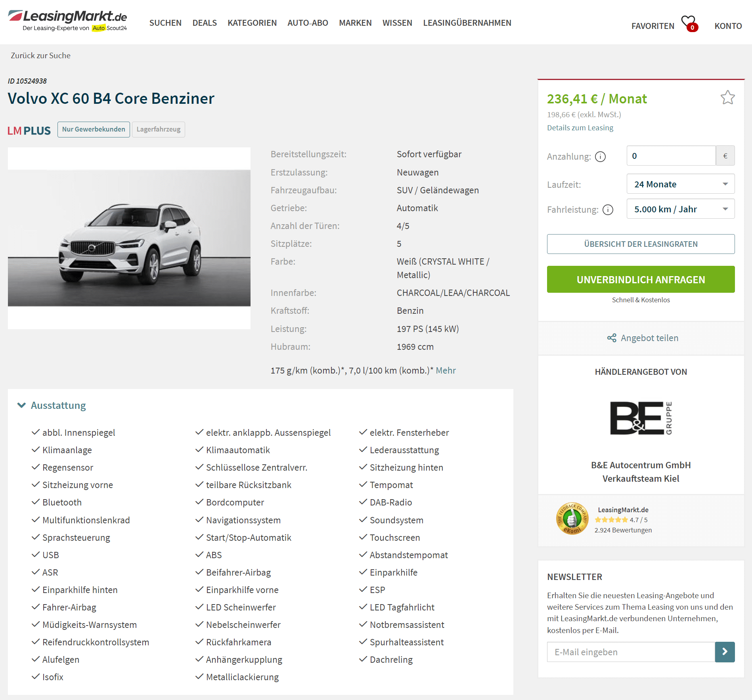Click the Schnell & Kostenlos caption
This screenshot has height=700, width=752.
[x=641, y=300]
